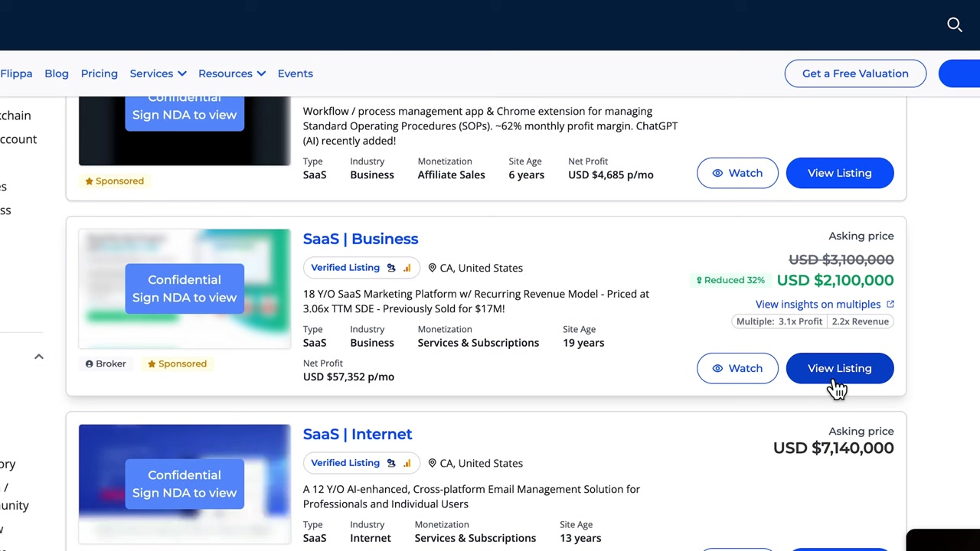Click the SaaS | Internet confidential thumbnail

[185, 484]
